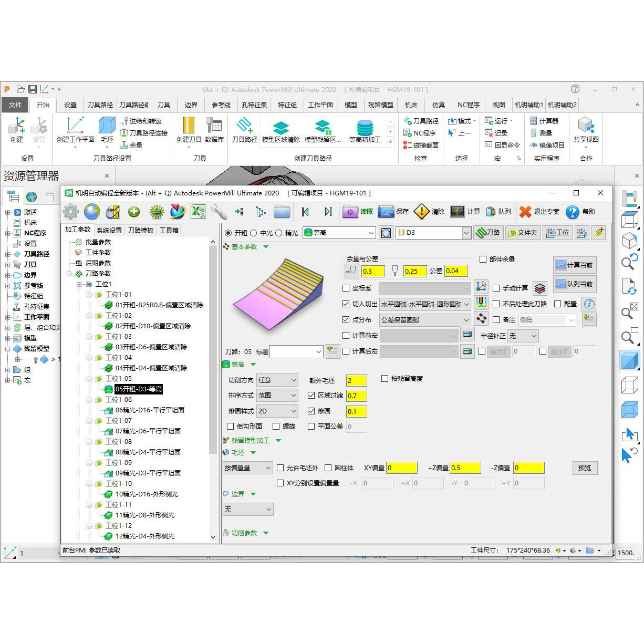
Task: Click the 计算 calculate button
Action: (465, 212)
